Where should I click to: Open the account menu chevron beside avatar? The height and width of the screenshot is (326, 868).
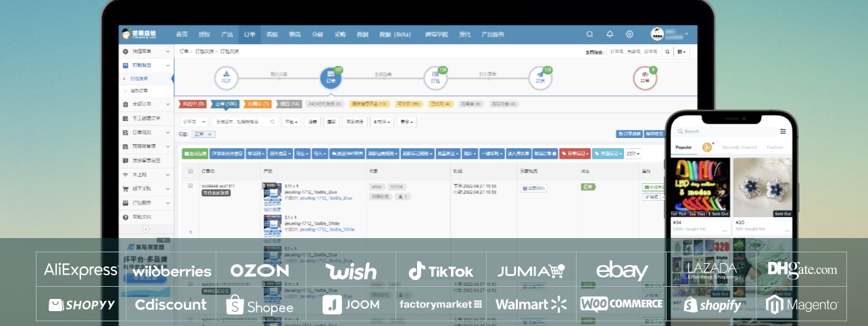point(687,34)
